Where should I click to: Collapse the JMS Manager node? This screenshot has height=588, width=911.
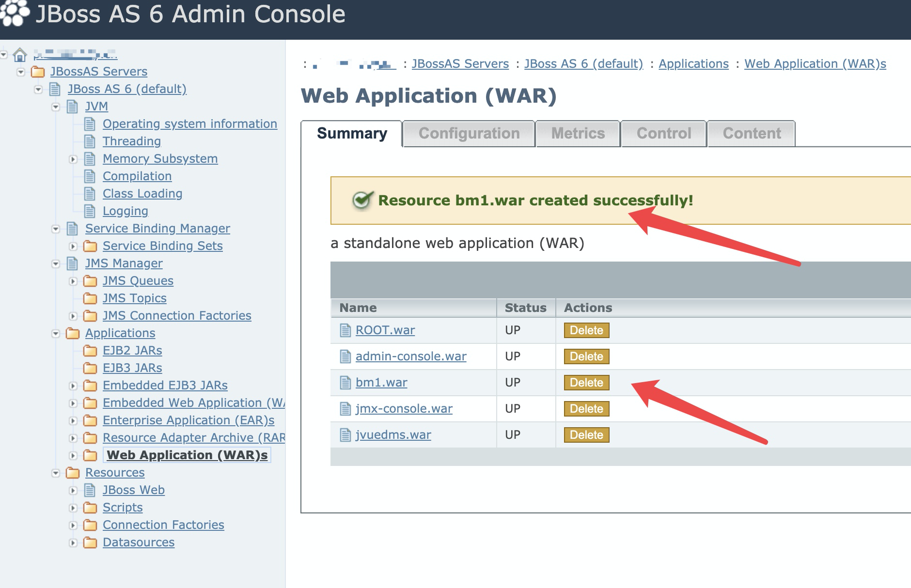56,264
